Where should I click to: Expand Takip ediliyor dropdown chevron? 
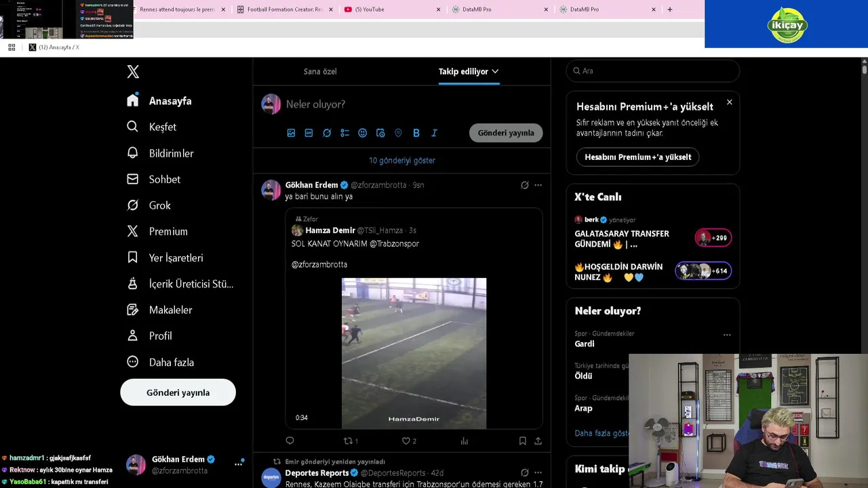pyautogui.click(x=495, y=71)
